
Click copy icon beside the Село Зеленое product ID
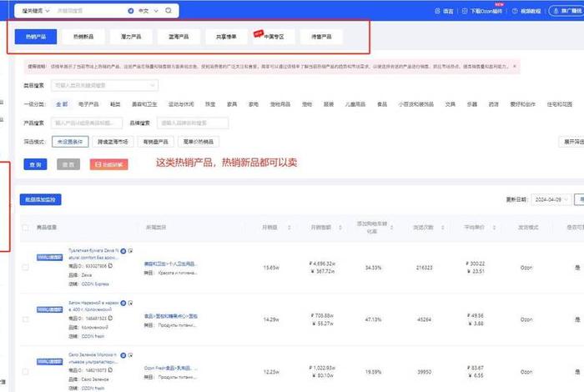click(x=111, y=370)
